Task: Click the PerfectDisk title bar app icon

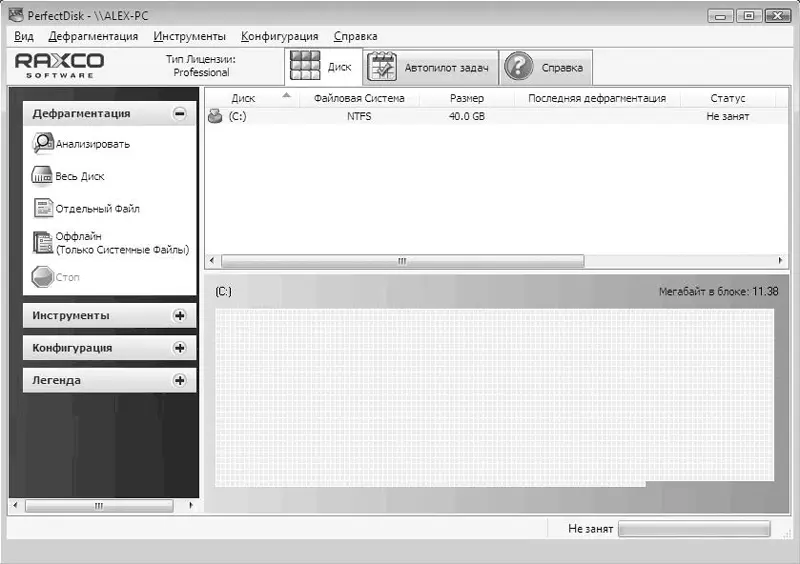Action: point(16,15)
